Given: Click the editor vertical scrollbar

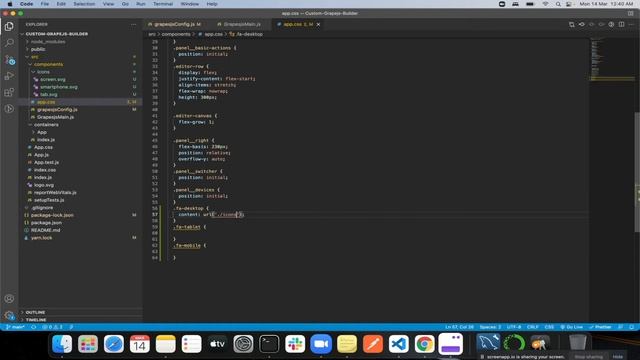Looking at the screenshot, I should coord(638,171).
